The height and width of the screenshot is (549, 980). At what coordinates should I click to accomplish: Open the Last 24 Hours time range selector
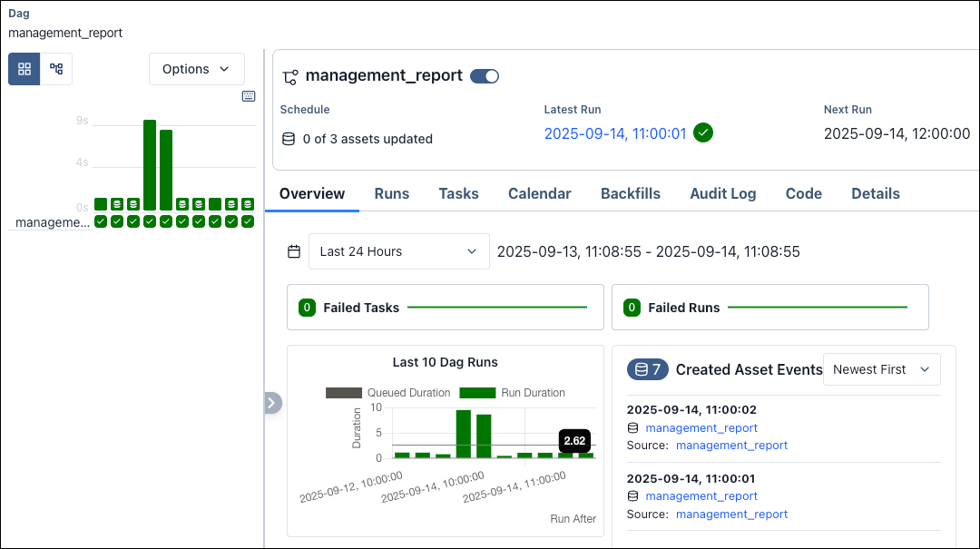[398, 250]
